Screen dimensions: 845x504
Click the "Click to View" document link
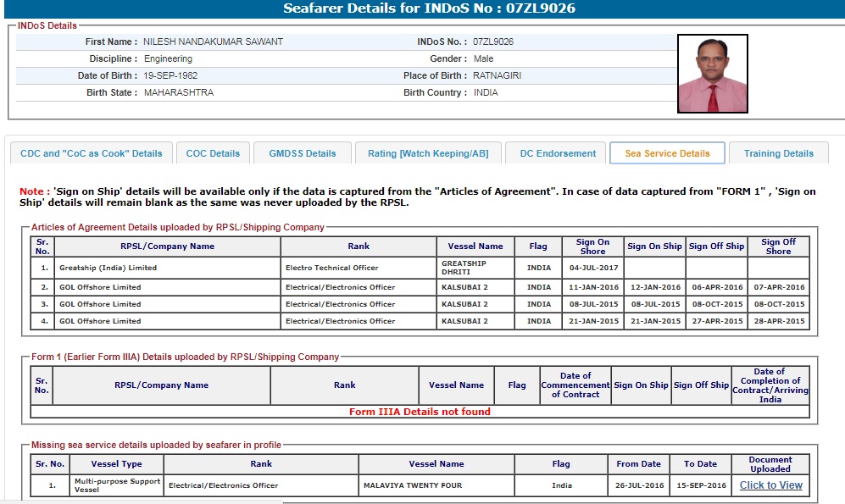[770, 485]
